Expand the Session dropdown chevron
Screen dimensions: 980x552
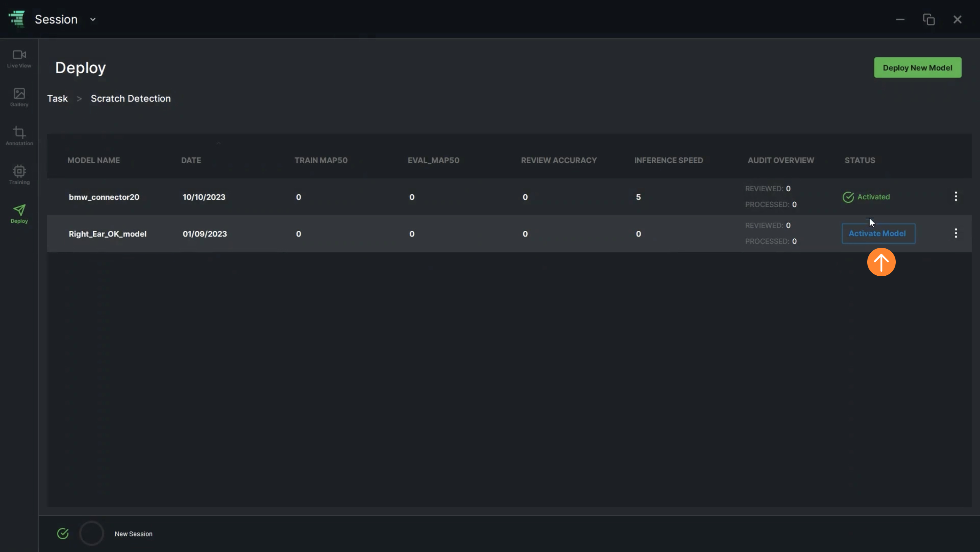(x=93, y=19)
